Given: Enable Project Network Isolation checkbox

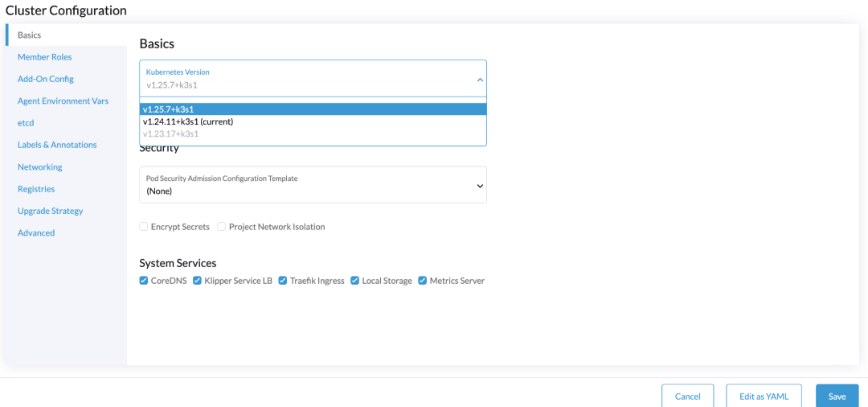Looking at the screenshot, I should (222, 227).
